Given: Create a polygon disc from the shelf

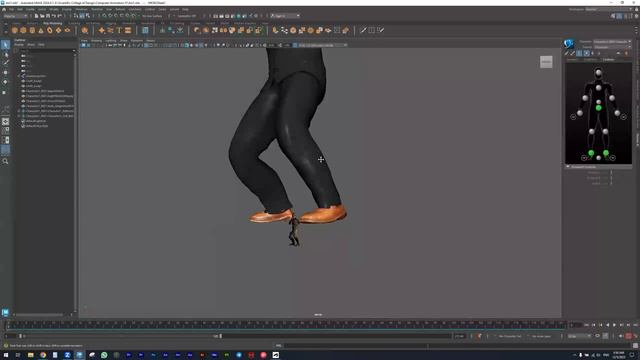Looking at the screenshot, I should 67,30.
